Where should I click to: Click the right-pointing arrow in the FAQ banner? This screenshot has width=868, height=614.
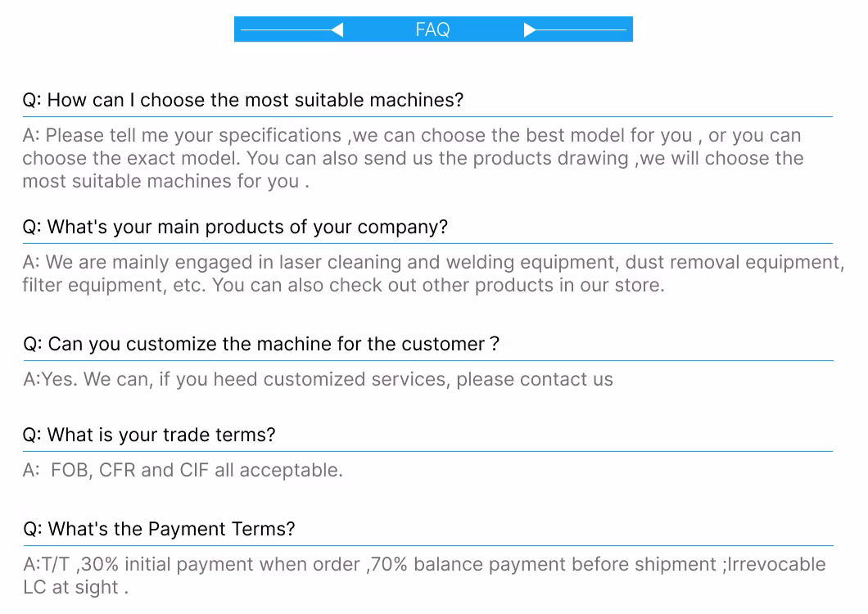[530, 30]
